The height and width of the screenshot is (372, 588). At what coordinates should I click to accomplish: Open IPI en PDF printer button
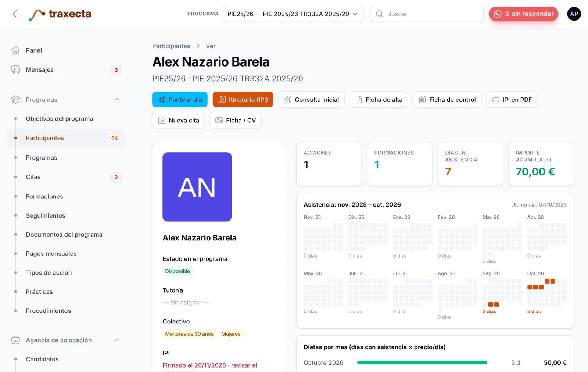tap(512, 100)
